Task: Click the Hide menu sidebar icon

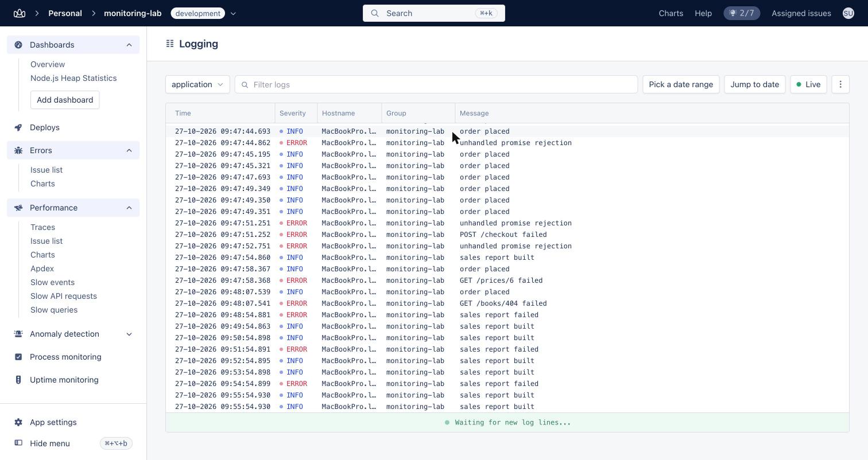Action: [x=18, y=443]
